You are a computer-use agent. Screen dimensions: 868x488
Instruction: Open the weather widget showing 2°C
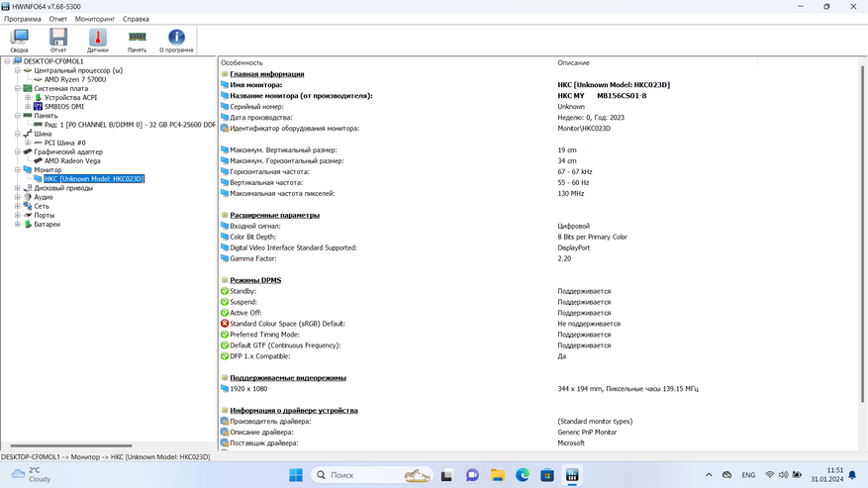point(32,475)
